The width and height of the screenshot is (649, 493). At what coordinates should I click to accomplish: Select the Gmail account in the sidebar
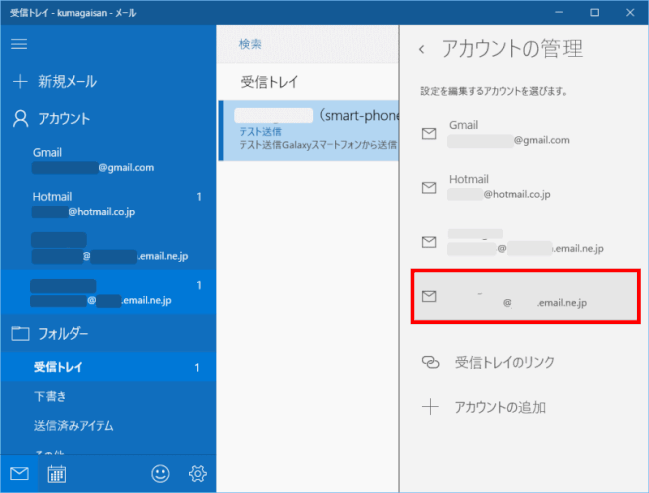[x=108, y=160]
